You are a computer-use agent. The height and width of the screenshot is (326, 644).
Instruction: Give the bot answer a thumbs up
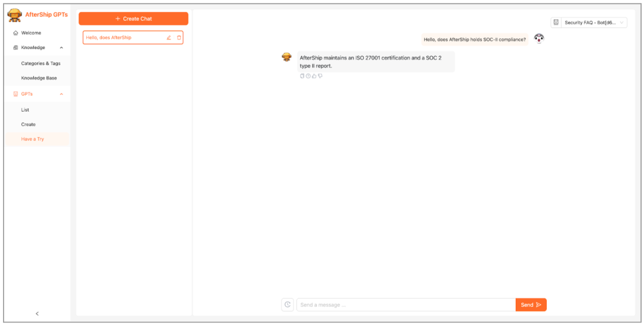[314, 76]
